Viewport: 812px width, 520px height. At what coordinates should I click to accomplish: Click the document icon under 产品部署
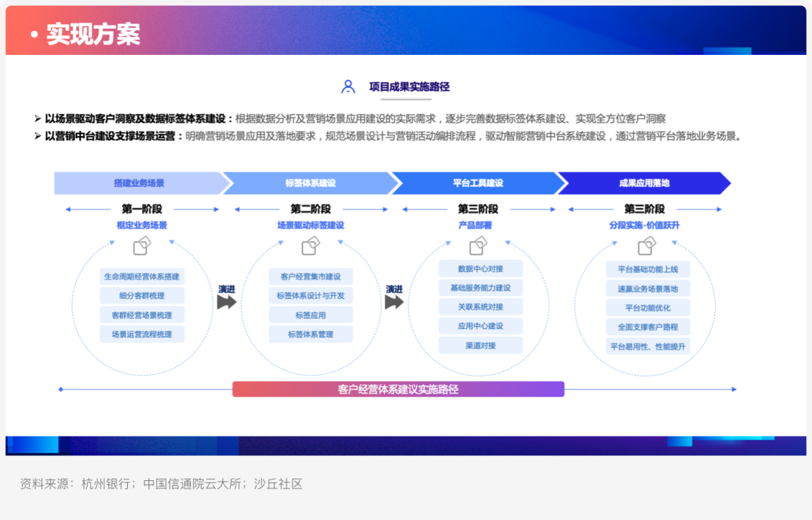point(478,246)
